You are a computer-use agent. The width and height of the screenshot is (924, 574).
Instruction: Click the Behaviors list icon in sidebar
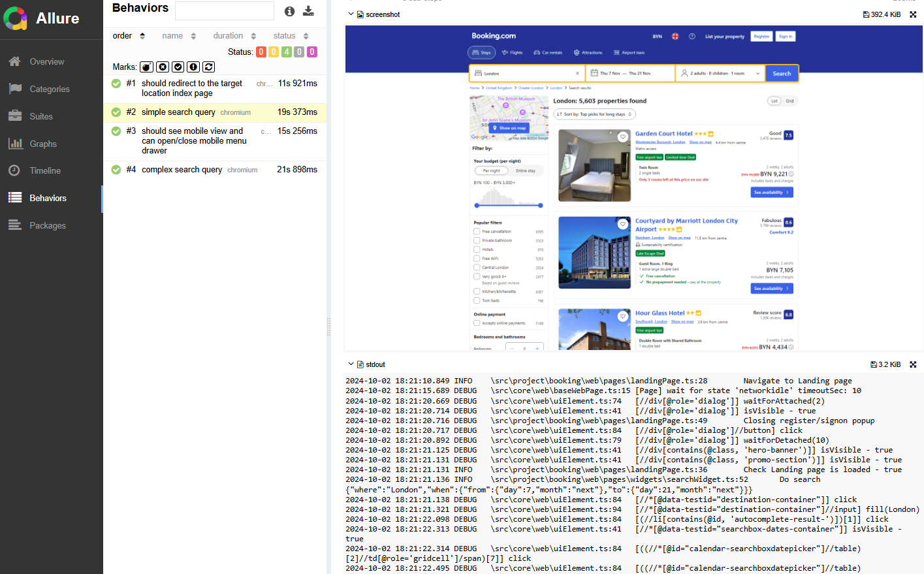coord(15,197)
